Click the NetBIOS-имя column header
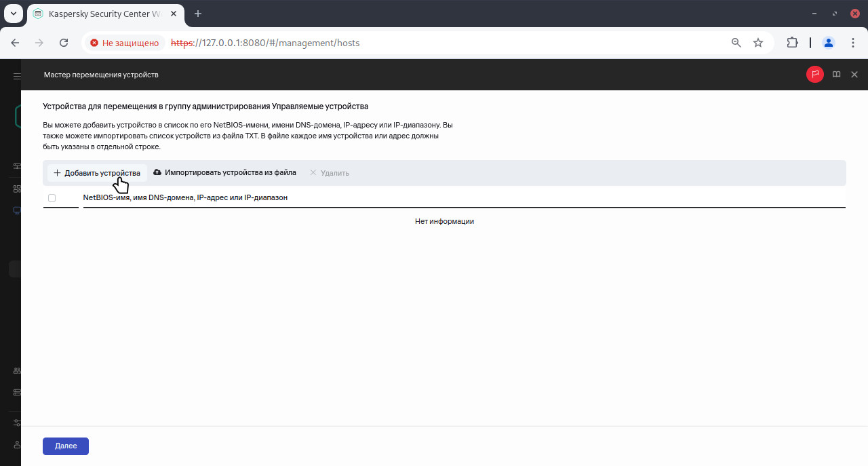This screenshot has width=868, height=466. (185, 197)
